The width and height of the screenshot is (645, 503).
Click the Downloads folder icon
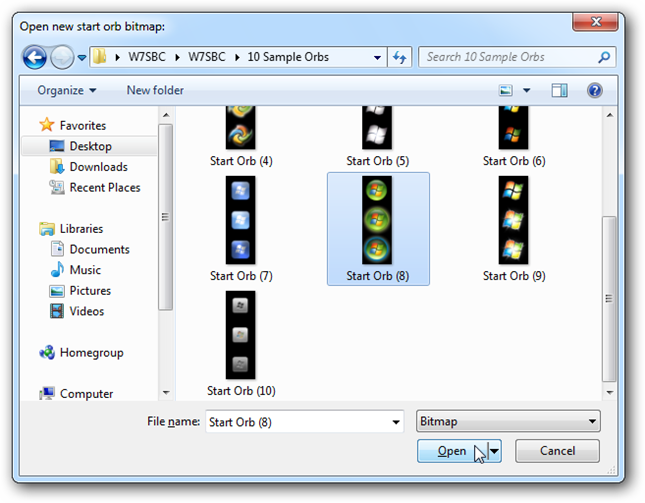tap(57, 166)
